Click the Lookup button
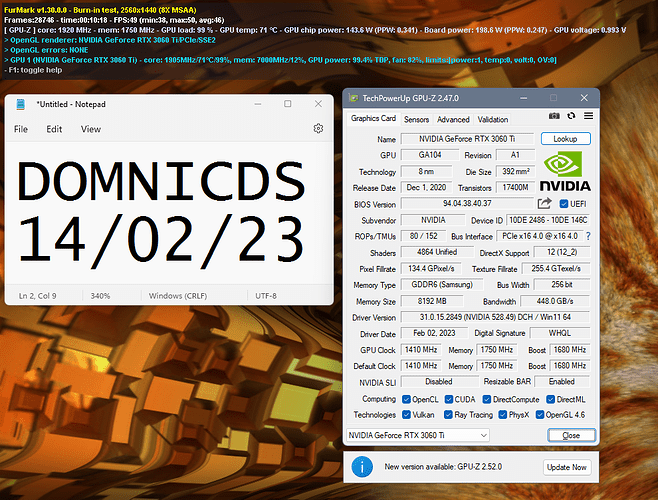This screenshot has height=500, width=658. 565,139
